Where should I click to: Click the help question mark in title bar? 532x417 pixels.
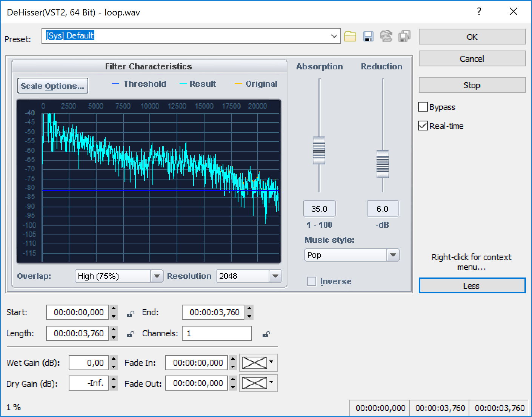[479, 12]
